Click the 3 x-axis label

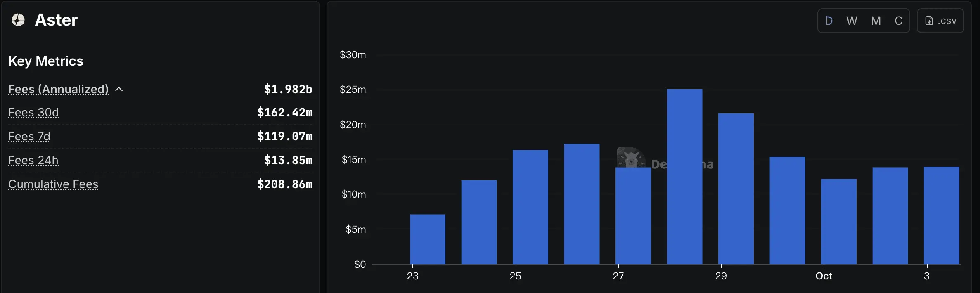pyautogui.click(x=926, y=276)
